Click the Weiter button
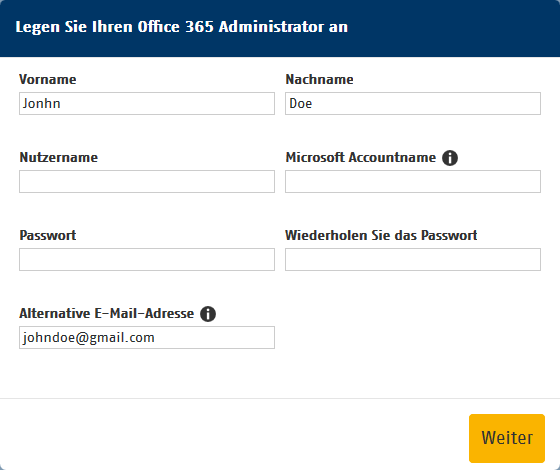This screenshot has width=560, height=470. [507, 438]
